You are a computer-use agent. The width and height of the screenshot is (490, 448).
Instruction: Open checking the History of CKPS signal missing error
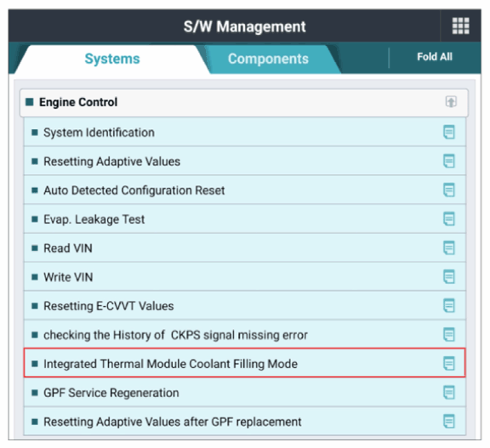pos(245,335)
